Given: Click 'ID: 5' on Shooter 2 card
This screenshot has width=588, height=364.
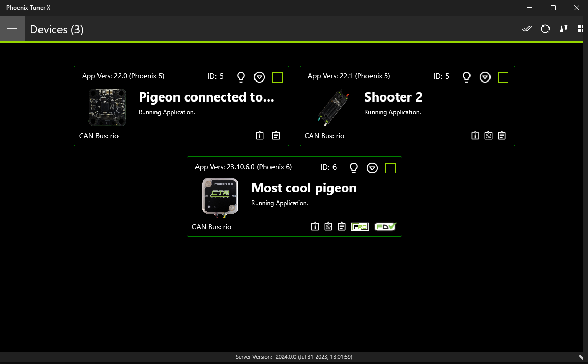Looking at the screenshot, I should [441, 76].
